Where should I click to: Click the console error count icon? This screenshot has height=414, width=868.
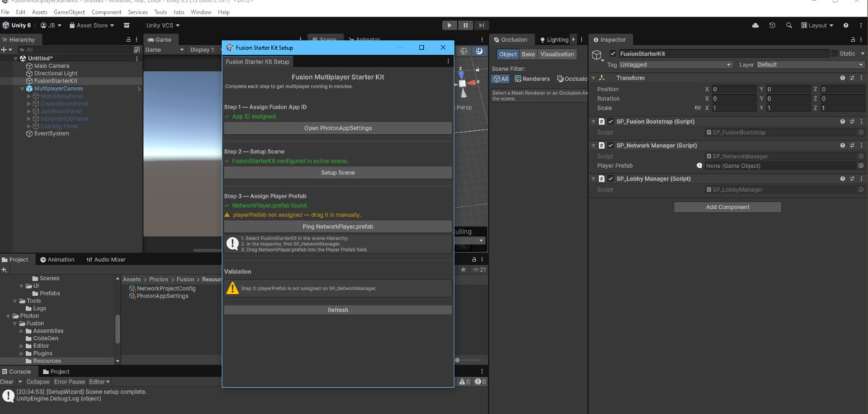(x=480, y=381)
